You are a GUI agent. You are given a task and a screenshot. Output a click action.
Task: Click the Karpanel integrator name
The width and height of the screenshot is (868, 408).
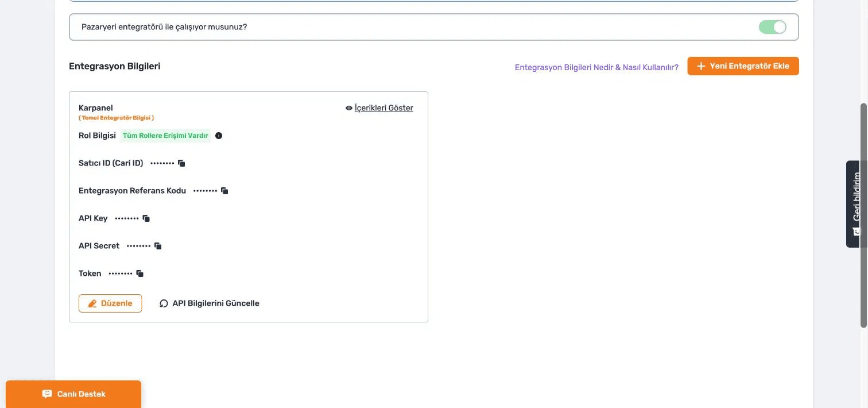(96, 108)
